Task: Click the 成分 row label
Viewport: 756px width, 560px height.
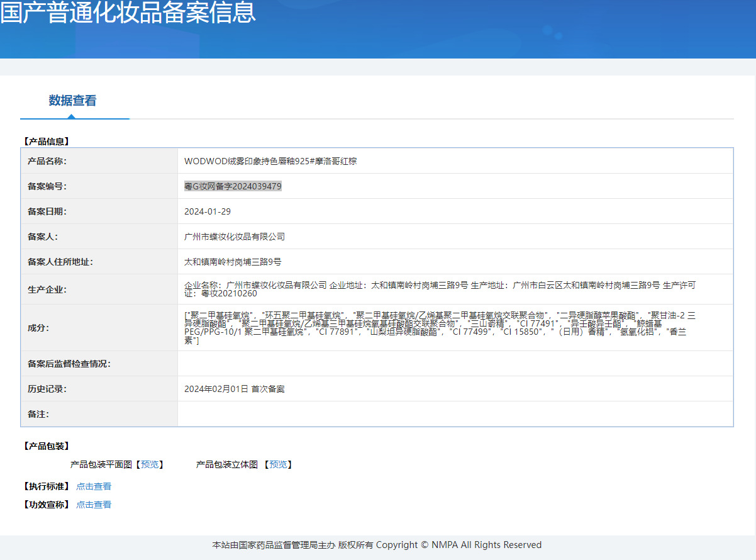Action: point(38,328)
